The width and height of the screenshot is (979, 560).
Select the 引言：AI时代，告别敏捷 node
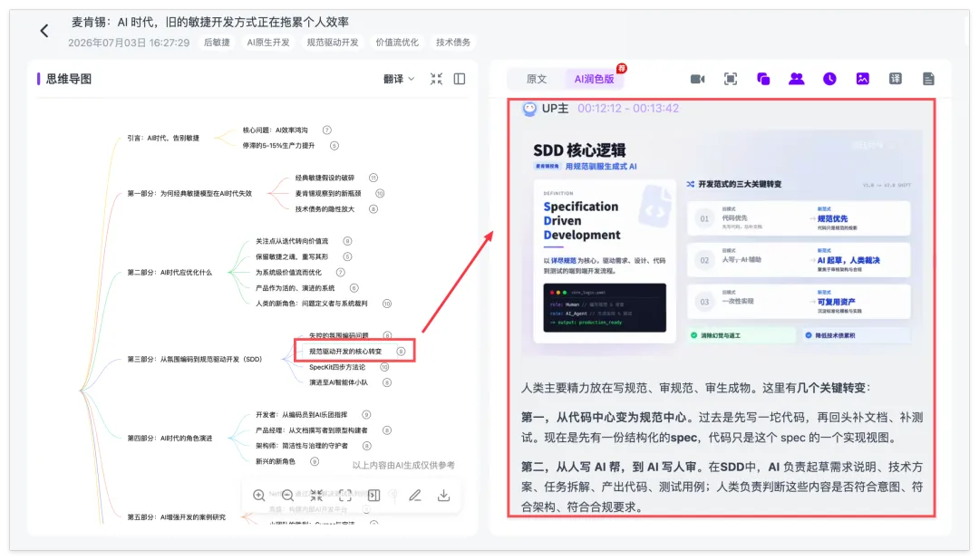pyautogui.click(x=163, y=138)
